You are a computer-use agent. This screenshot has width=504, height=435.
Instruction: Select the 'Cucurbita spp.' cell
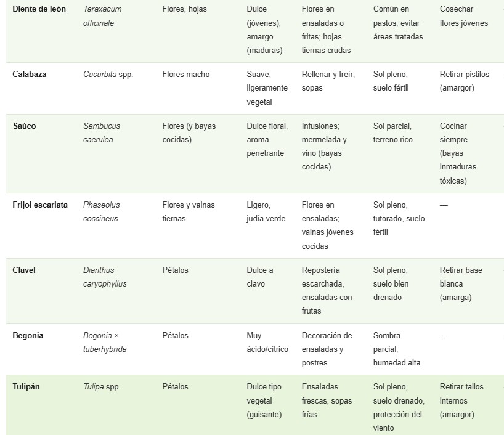click(x=108, y=74)
